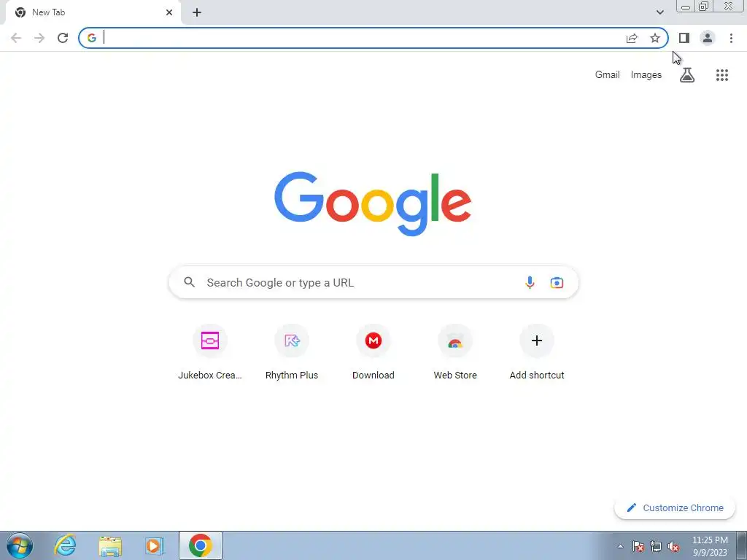Image resolution: width=747 pixels, height=560 pixels.
Task: Open the clock showing 11:25 PM
Action: pos(710,546)
